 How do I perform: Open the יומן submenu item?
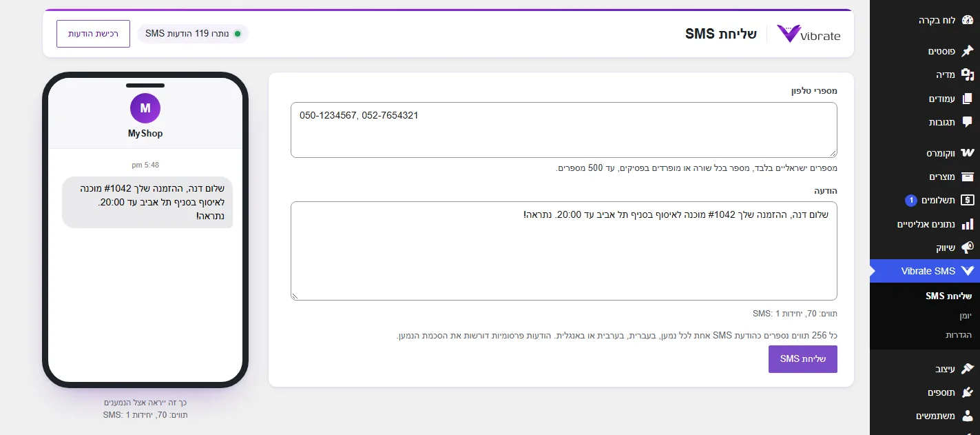pos(965,315)
